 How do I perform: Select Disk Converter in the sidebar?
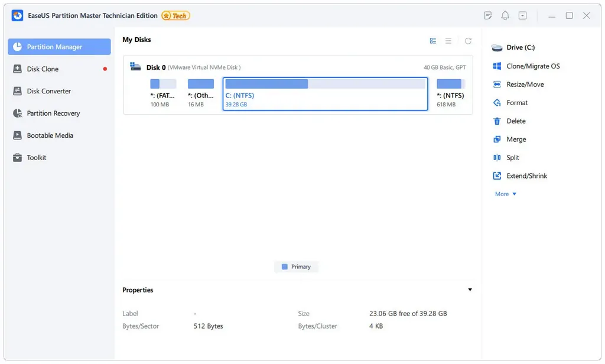(59, 91)
